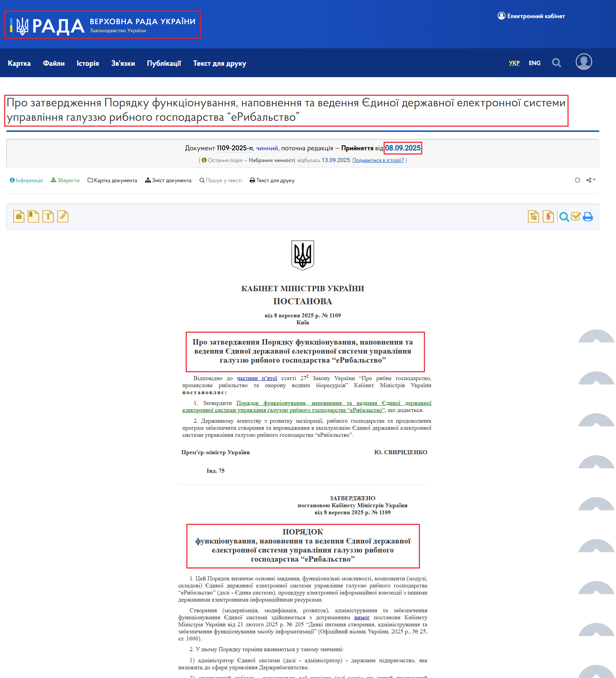The width and height of the screenshot is (616, 678).
Task: Click the 13.09.2025 event date
Action: click(x=336, y=160)
